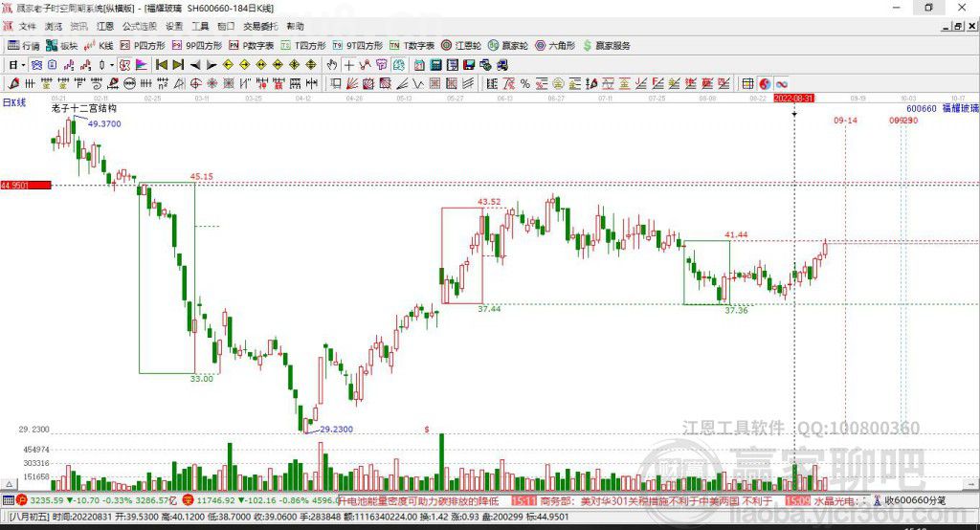980x530 pixels.
Task: Toggle the crosshair cursor tool
Action: click(348, 65)
